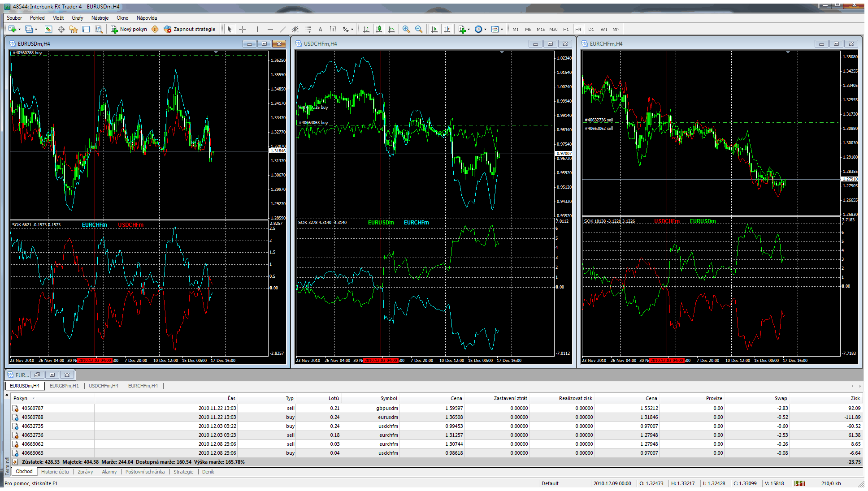Image resolution: width=868 pixels, height=491 pixels.
Task: Open the Data Window crosshair-target icon
Action: click(x=61, y=29)
